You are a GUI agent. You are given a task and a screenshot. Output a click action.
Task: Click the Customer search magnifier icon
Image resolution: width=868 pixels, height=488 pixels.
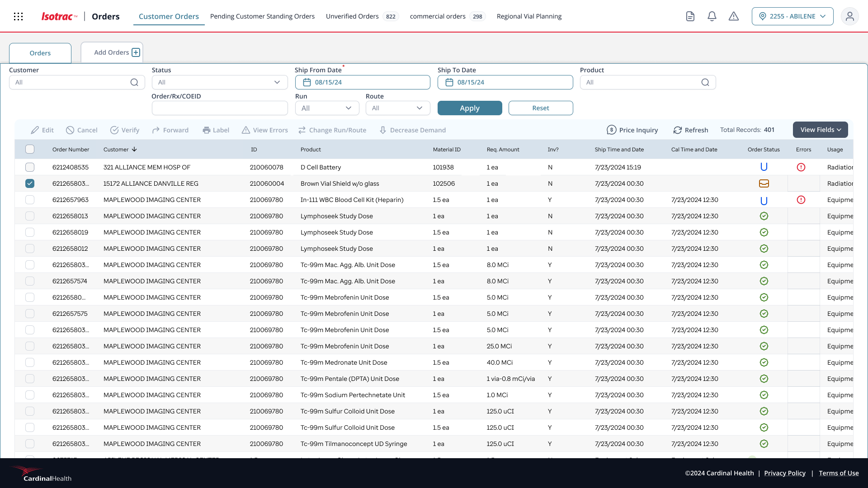(x=134, y=82)
